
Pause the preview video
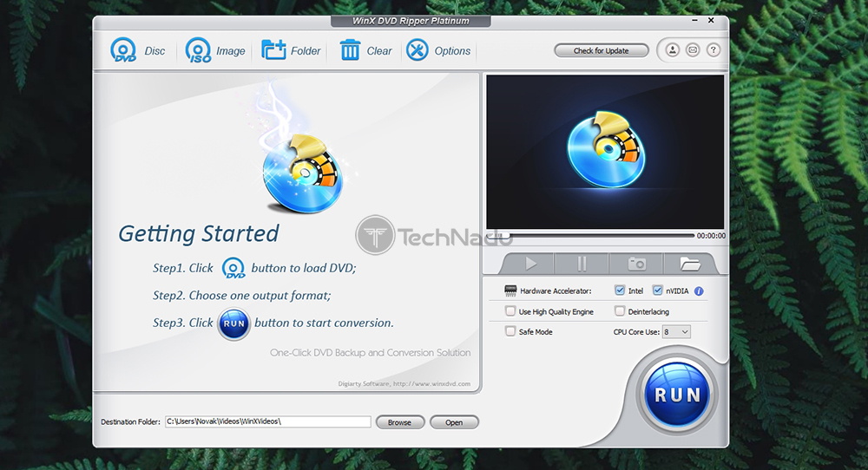coord(582,264)
